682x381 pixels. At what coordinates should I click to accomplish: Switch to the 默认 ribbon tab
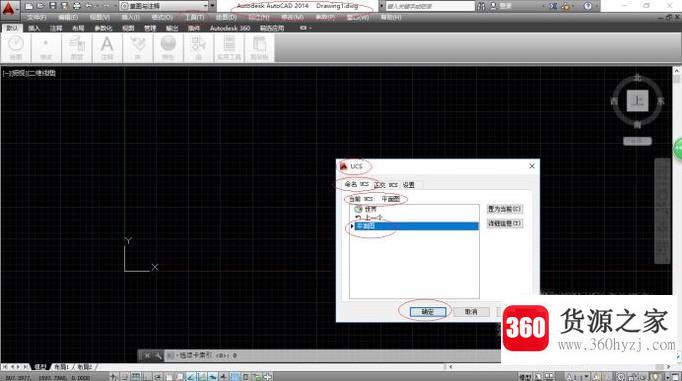pyautogui.click(x=12, y=28)
